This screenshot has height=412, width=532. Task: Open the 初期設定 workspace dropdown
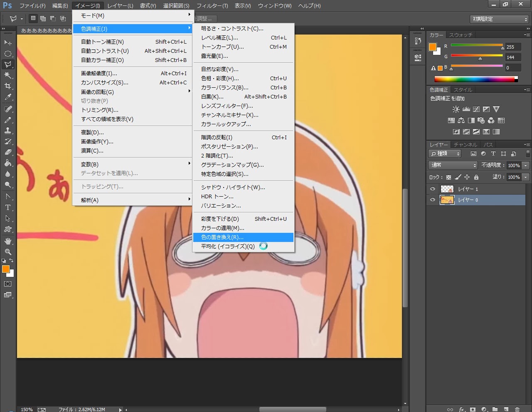pos(499,19)
